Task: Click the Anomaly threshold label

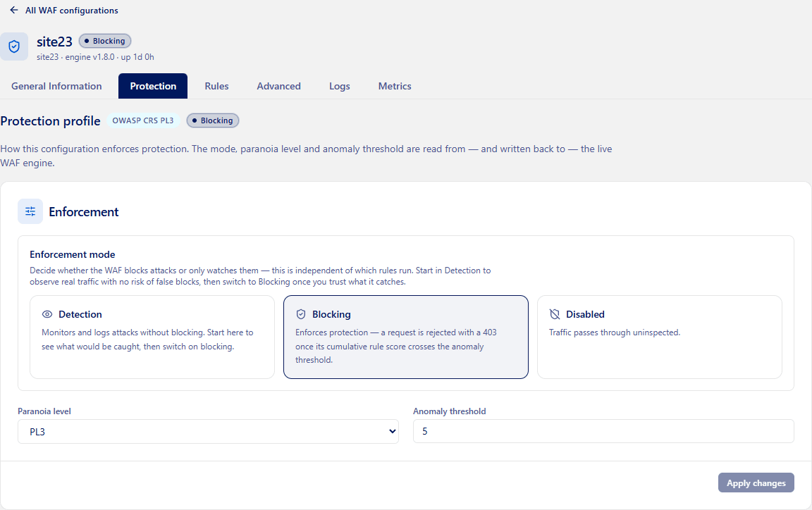Action: tap(450, 411)
